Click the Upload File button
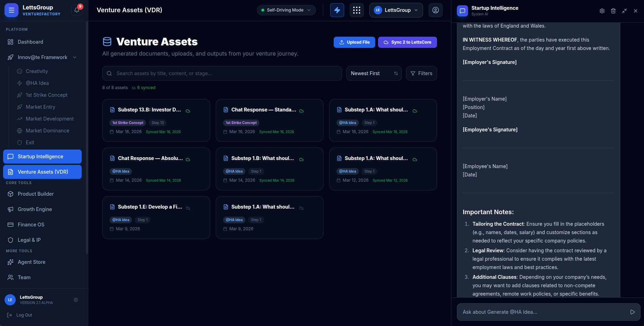Screen dimensions: 644x326 (354, 42)
